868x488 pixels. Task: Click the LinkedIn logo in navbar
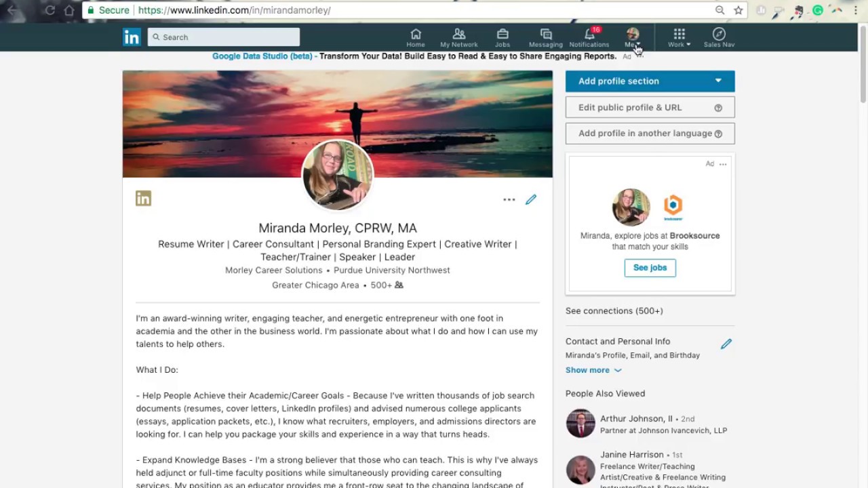click(132, 37)
